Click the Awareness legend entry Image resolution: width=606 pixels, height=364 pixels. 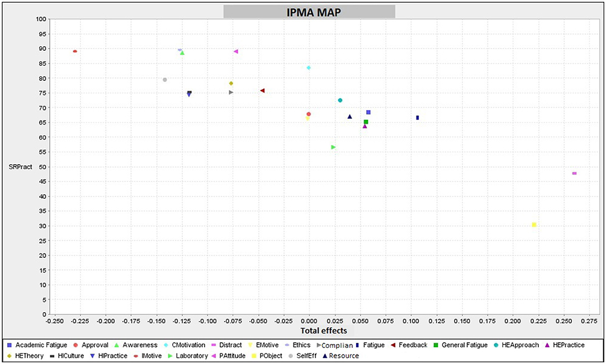click(x=136, y=345)
